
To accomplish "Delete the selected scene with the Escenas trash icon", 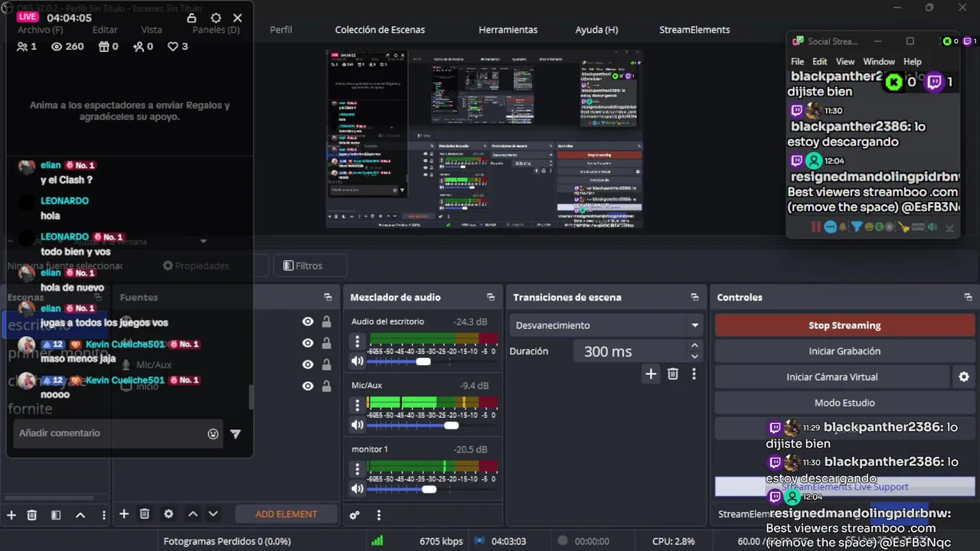I will point(31,515).
